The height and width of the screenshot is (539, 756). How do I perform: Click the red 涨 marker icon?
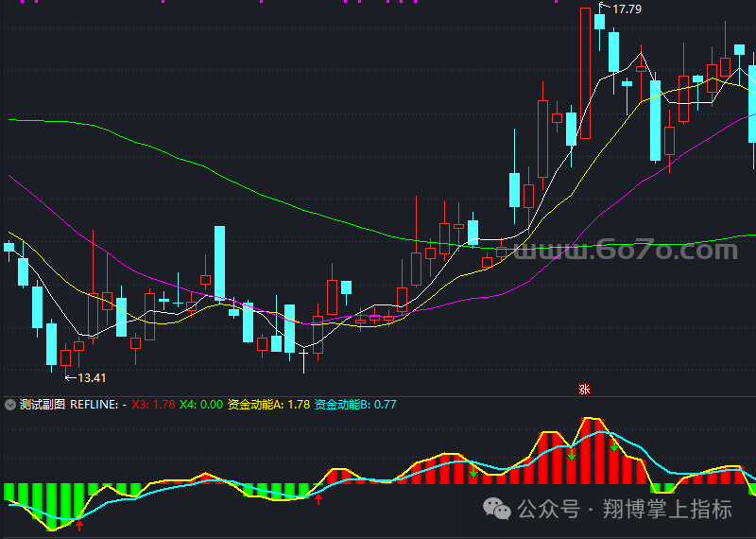pyautogui.click(x=584, y=389)
